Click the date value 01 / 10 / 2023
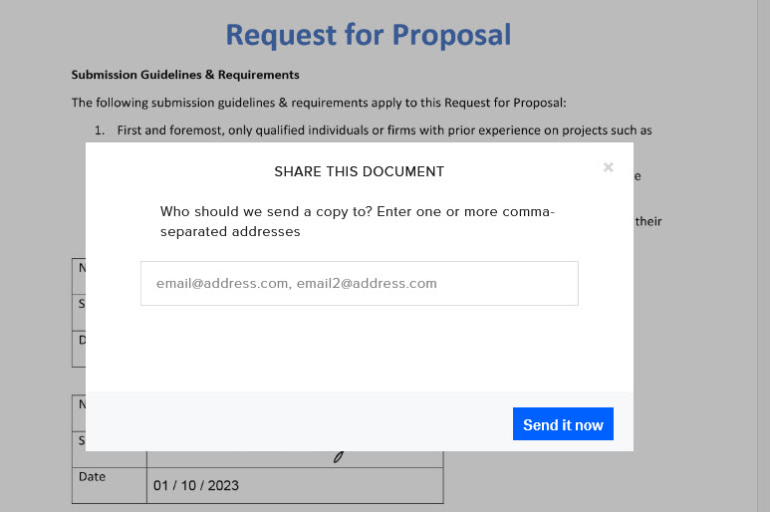This screenshot has width=770, height=512. coord(196,486)
